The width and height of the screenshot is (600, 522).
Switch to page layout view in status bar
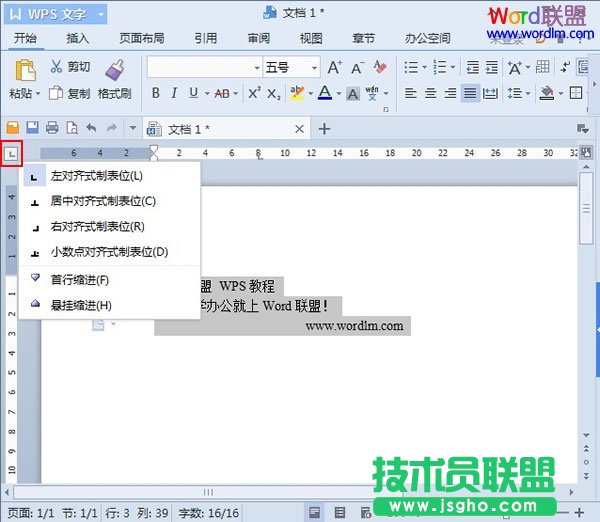pyautogui.click(x=315, y=512)
